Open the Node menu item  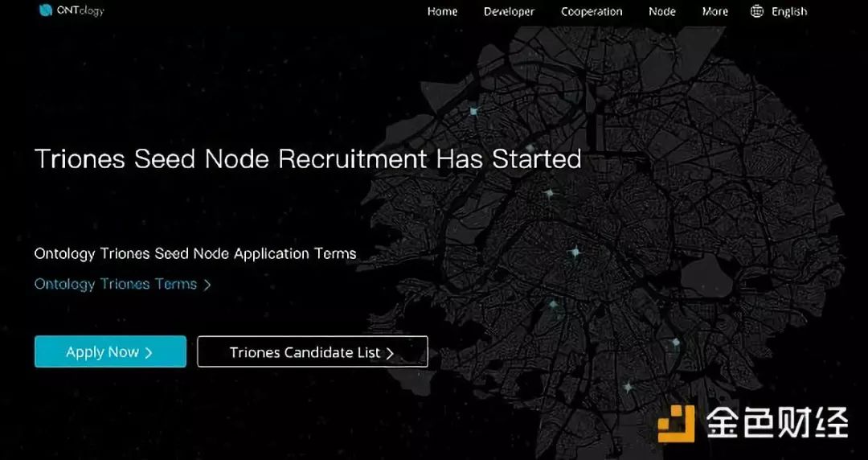tap(662, 11)
